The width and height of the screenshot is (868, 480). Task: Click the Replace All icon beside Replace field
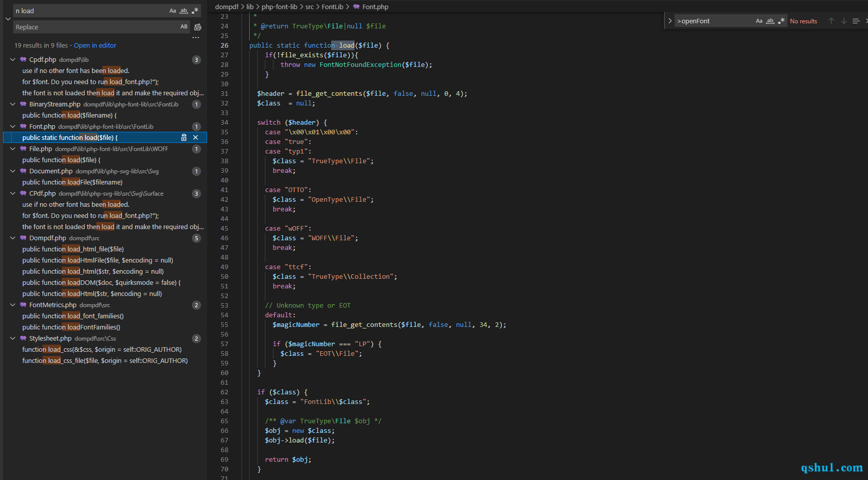tap(198, 27)
